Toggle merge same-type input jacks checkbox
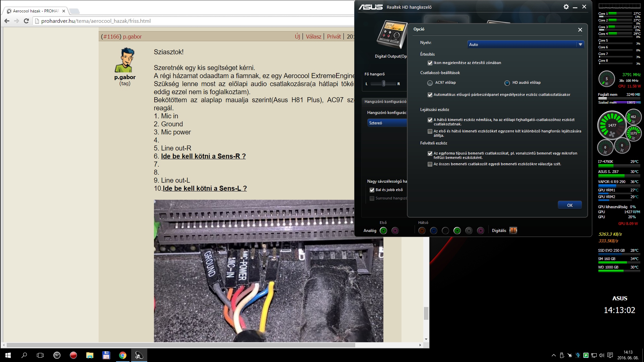Screen dimensions: 644x362 430,154
